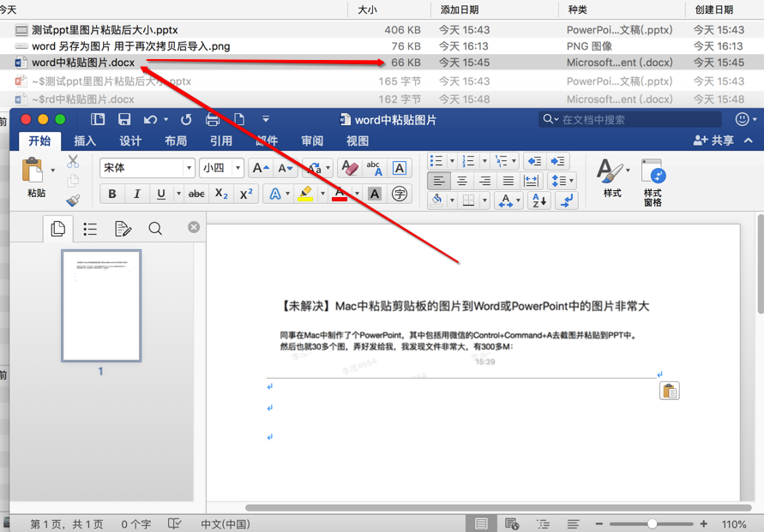The width and height of the screenshot is (764, 532).
Task: Open the font size dropdown (小四)
Action: 238,168
